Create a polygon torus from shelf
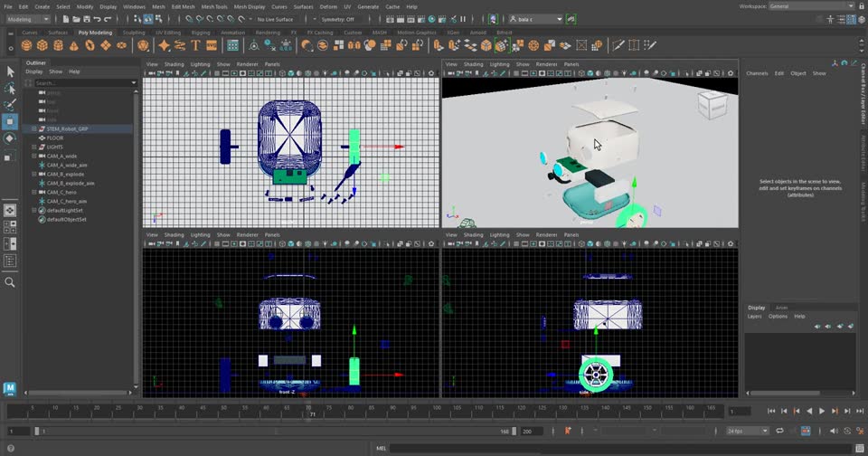This screenshot has width=868, height=456. pyautogui.click(x=90, y=45)
